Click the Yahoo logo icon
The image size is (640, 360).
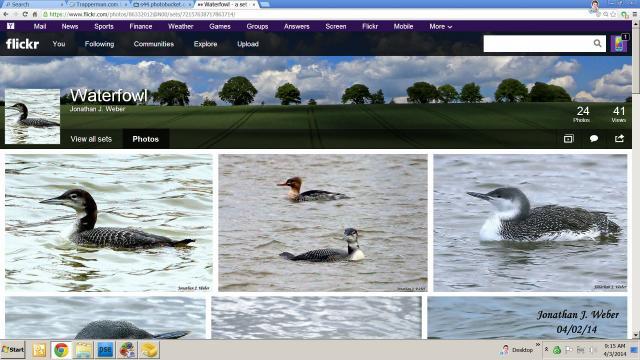coord(11,26)
